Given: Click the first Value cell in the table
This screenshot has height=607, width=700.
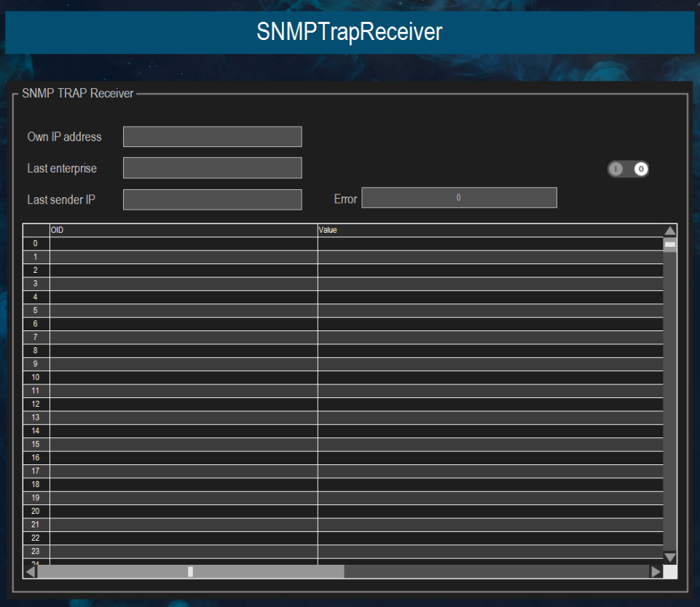Looking at the screenshot, I should (x=488, y=243).
